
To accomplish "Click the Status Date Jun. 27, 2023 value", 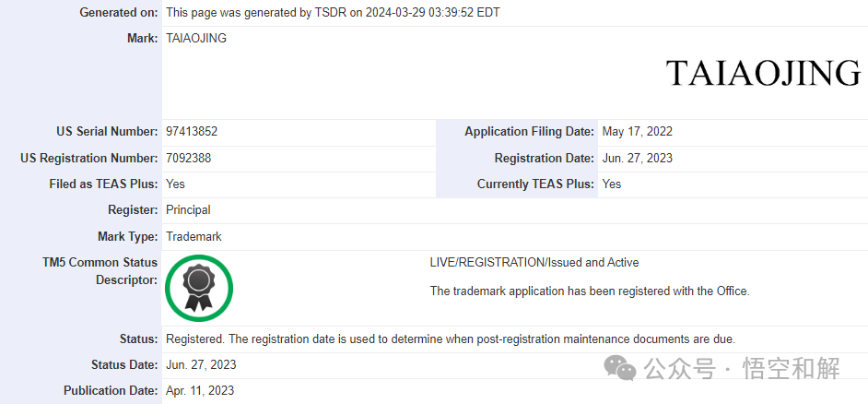I will 201,364.
